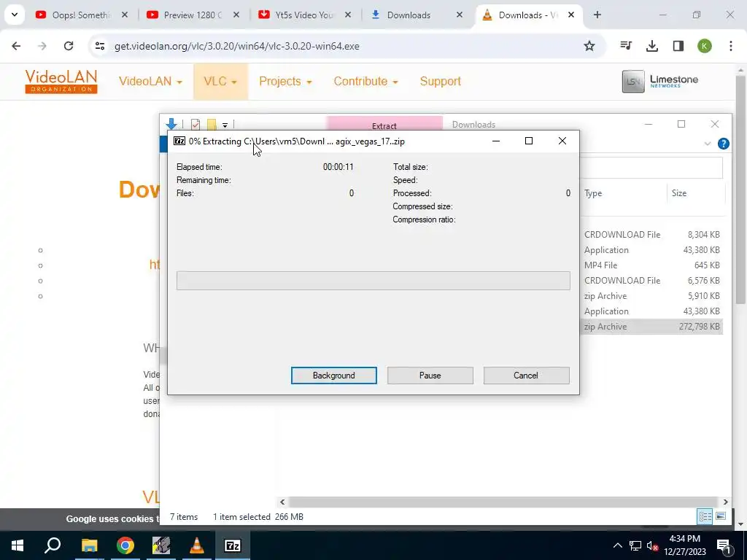Open Quick Access toolbar customize dropdown

click(x=225, y=125)
